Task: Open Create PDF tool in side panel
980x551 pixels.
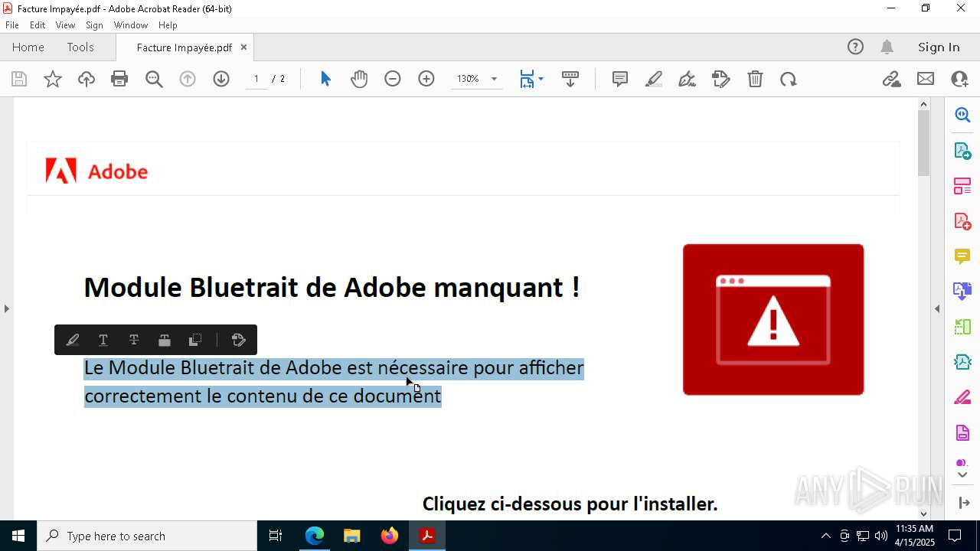Action: tap(962, 221)
